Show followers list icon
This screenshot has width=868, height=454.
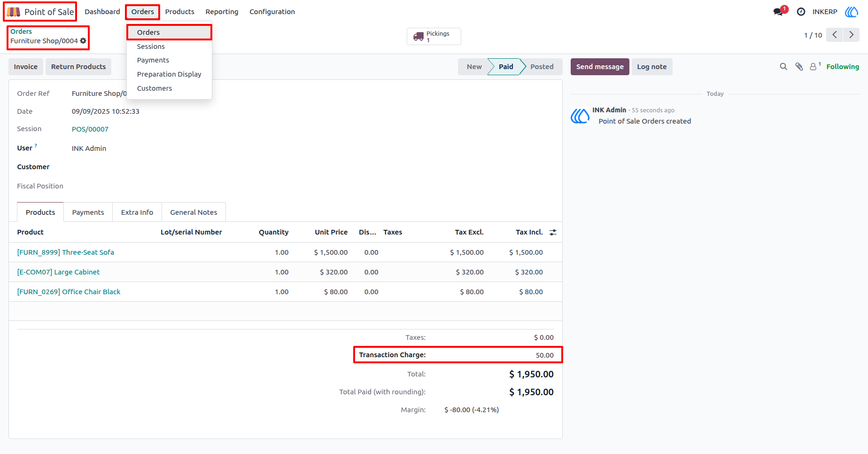point(815,66)
